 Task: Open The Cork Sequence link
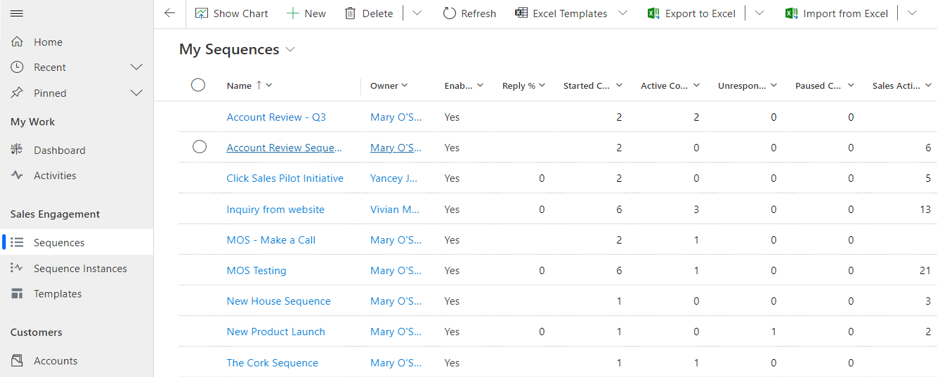click(x=272, y=363)
